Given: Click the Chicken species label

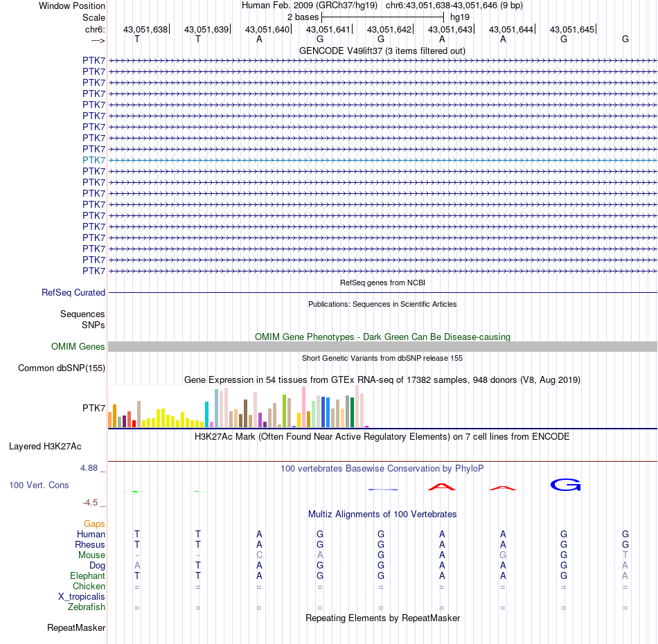Looking at the screenshot, I should (x=89, y=586).
